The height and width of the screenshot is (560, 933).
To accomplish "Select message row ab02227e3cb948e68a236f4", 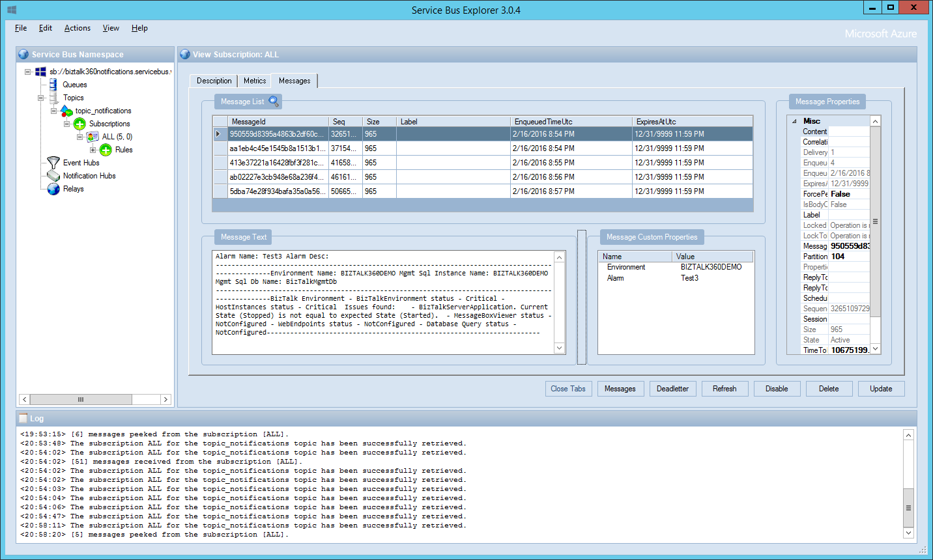I will 483,177.
